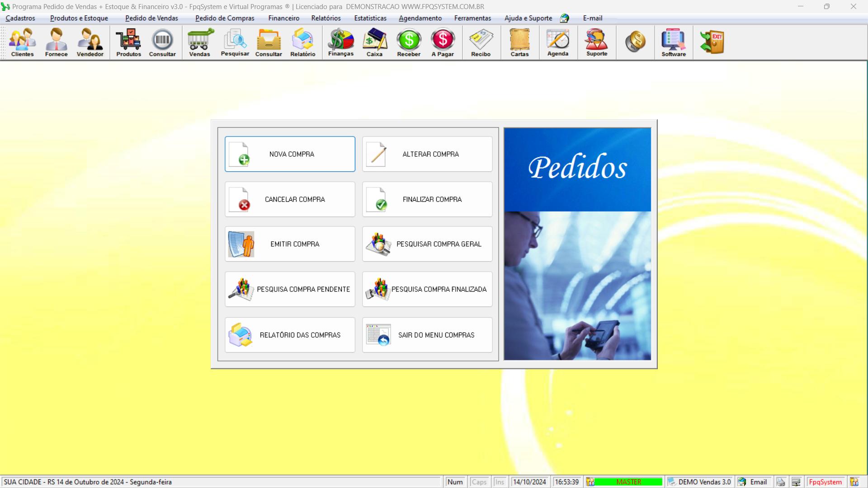This screenshot has height=488, width=868.
Task: Open the Vendedor icon in toolbar
Action: [90, 42]
